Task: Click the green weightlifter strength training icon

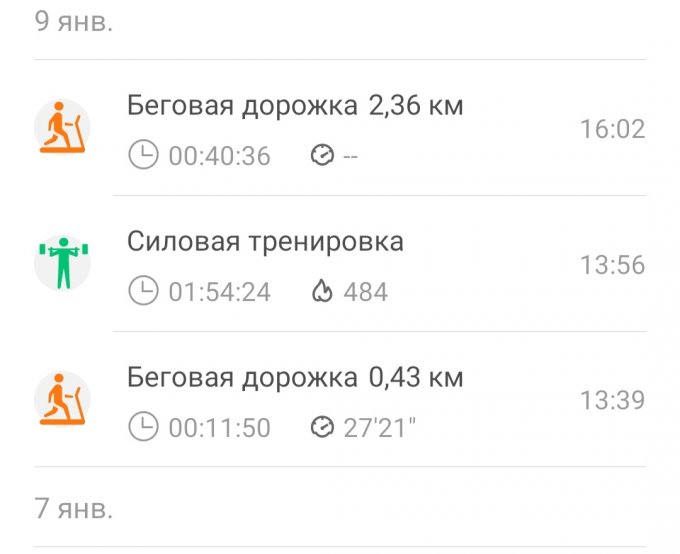Action: coord(62,264)
